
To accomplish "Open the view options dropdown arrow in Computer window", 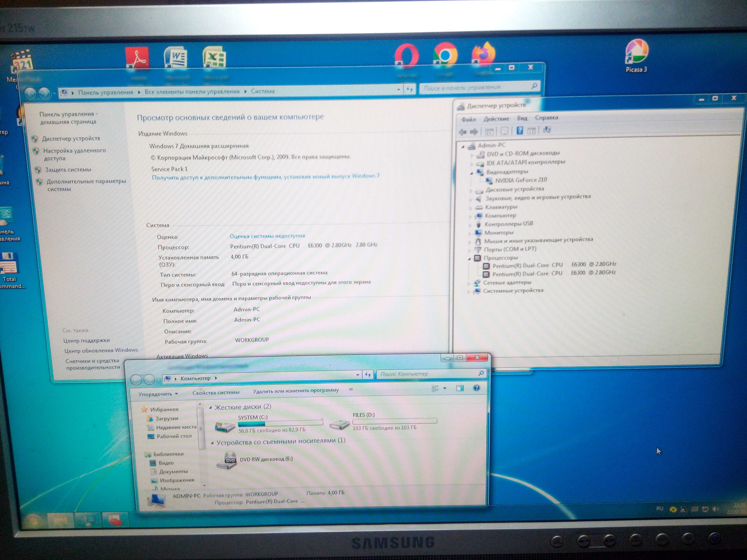I will tap(445, 388).
